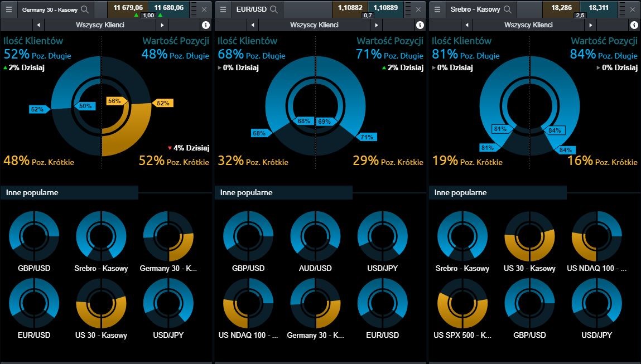This screenshot has width=641, height=364.
Task: Open hamburger menu in Srebro - Kasowy panel
Action: 437,9
